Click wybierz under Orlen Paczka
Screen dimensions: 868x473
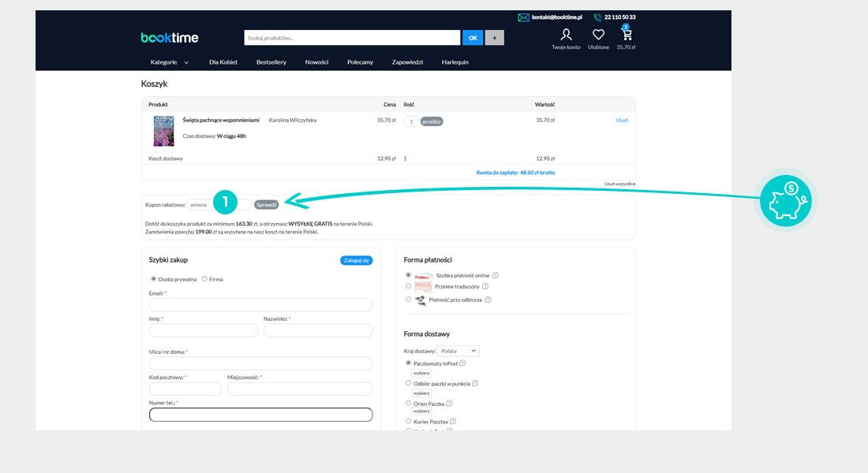421,411
